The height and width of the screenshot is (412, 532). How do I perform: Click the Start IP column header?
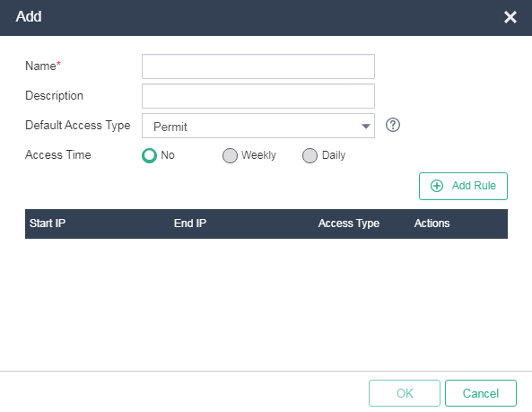48,224
